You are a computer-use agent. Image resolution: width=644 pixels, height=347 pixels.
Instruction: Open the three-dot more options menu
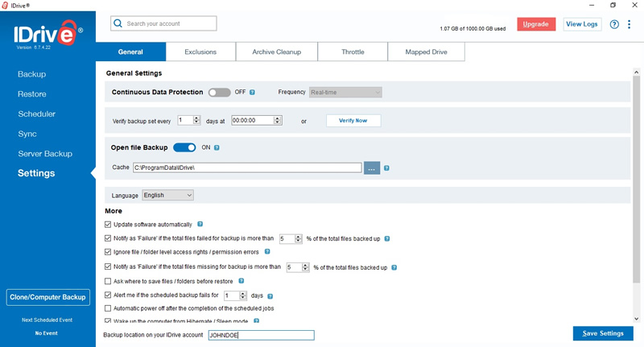click(x=629, y=24)
